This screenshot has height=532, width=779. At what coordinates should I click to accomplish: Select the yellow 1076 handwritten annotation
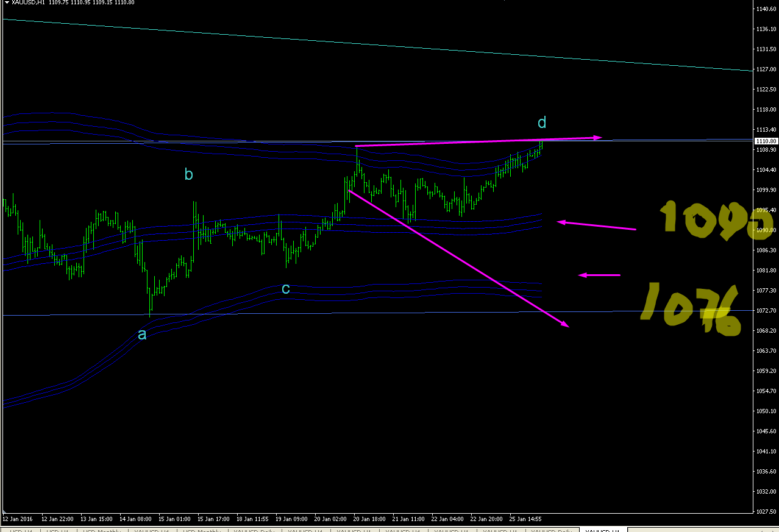point(691,310)
